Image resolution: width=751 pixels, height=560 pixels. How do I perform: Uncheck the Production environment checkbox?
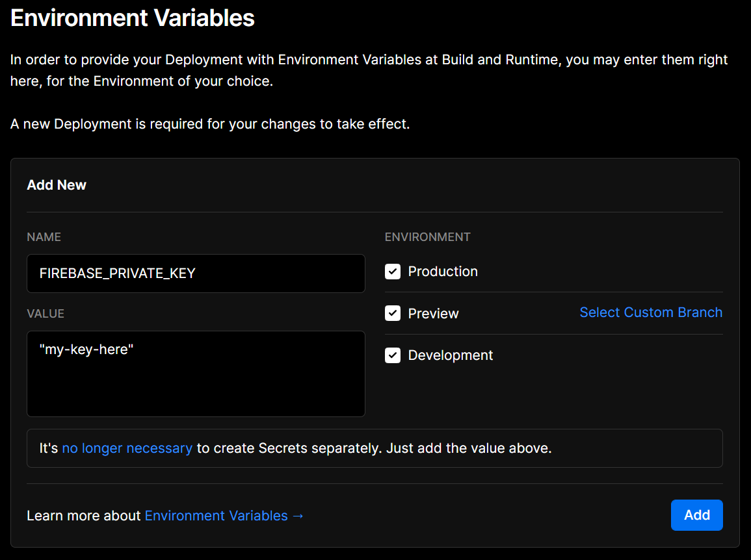(x=393, y=272)
